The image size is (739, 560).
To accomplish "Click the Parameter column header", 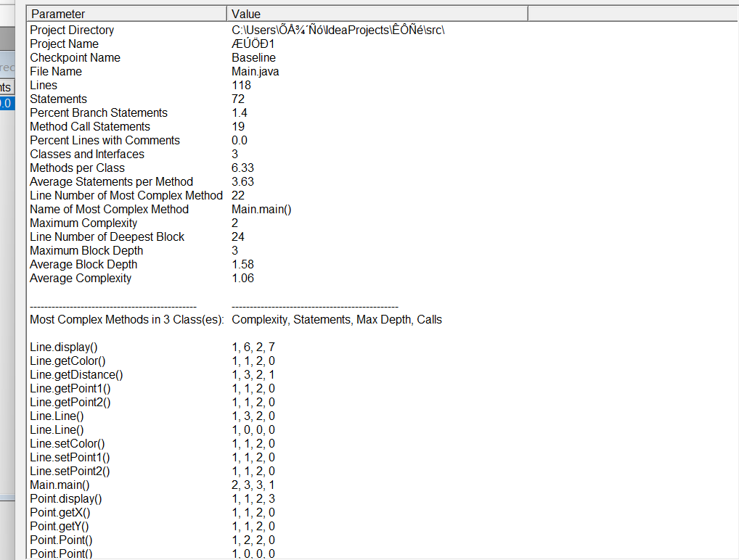I will [x=126, y=14].
